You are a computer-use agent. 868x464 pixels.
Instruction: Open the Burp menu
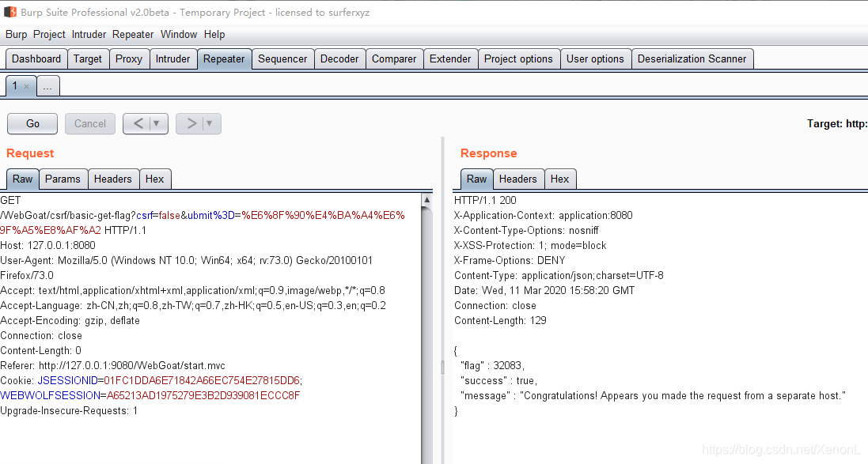coord(16,34)
